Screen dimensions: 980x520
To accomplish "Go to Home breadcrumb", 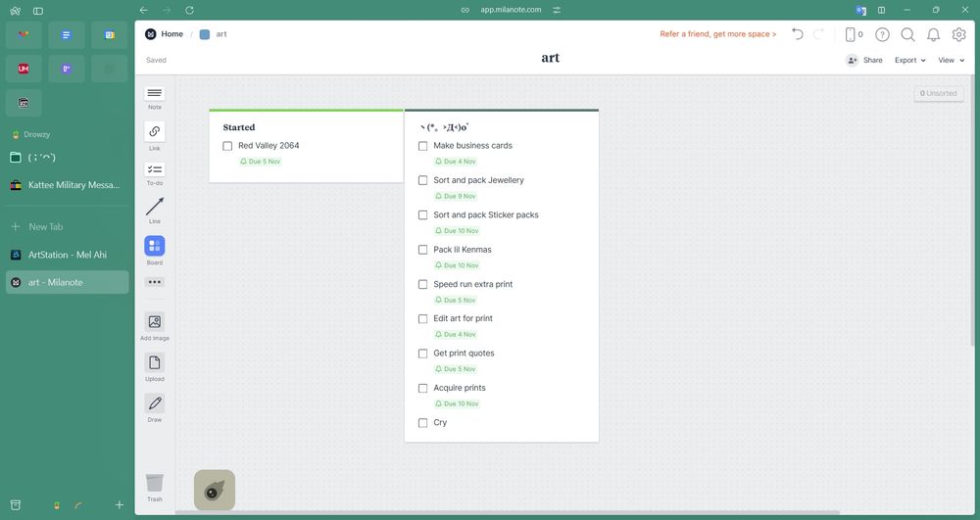I will coord(165,34).
